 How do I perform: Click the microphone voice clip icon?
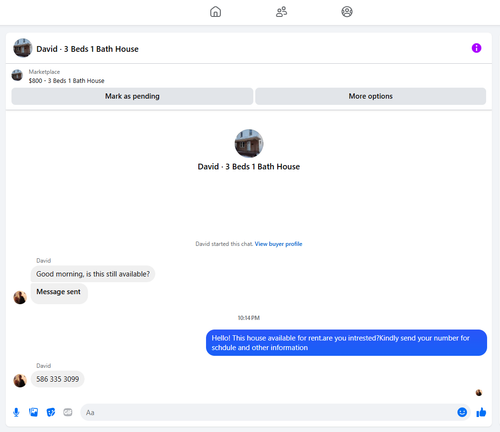coord(16,413)
